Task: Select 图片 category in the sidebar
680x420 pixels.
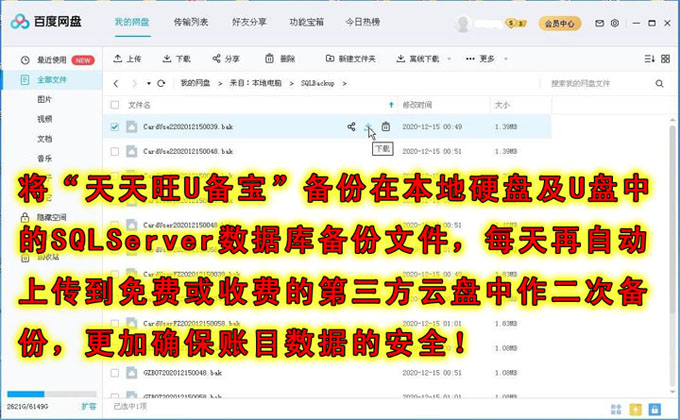Action: click(44, 100)
